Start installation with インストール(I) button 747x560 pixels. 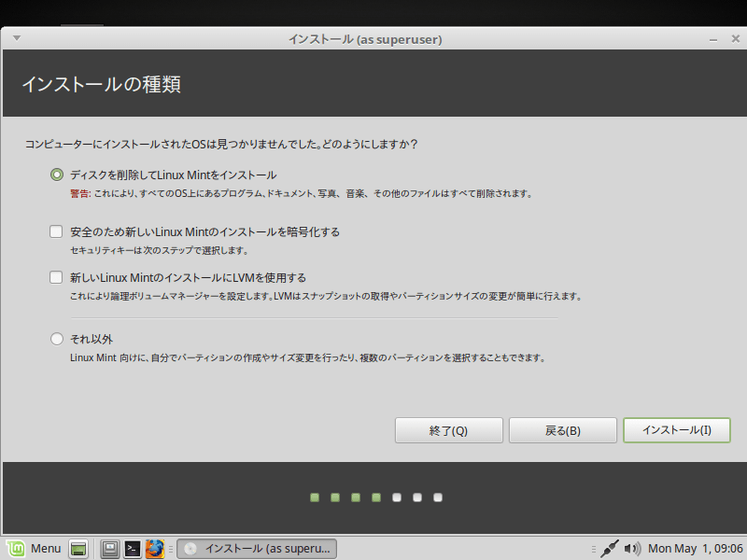click(676, 430)
